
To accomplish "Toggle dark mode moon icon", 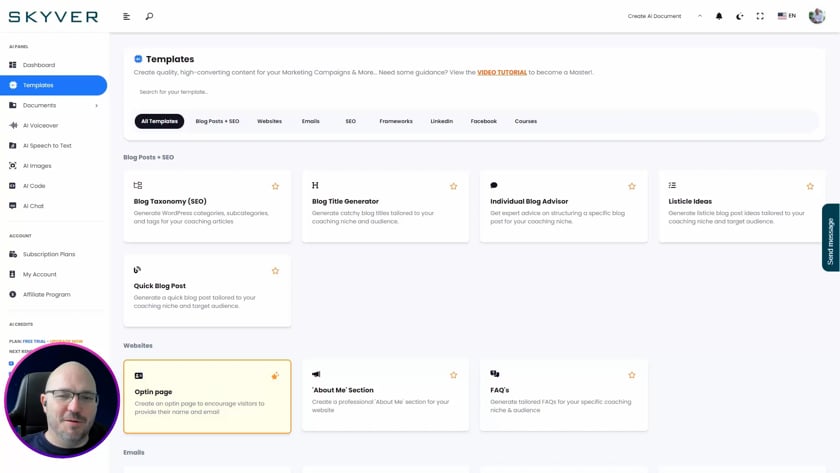I will point(740,16).
